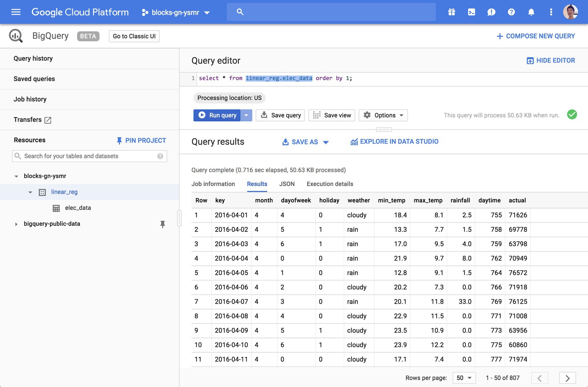Click the top search bar
Viewport: 588px width, 387px height.
pos(331,12)
